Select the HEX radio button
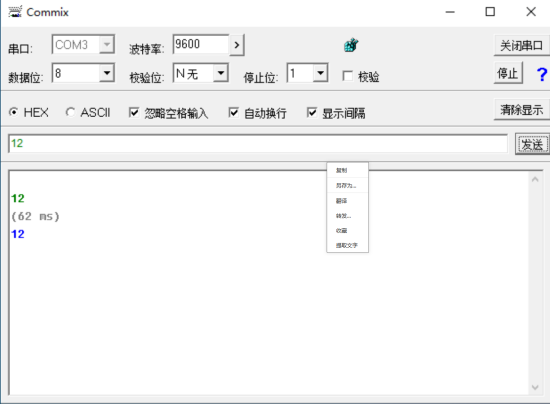The height and width of the screenshot is (404, 551). point(14,112)
